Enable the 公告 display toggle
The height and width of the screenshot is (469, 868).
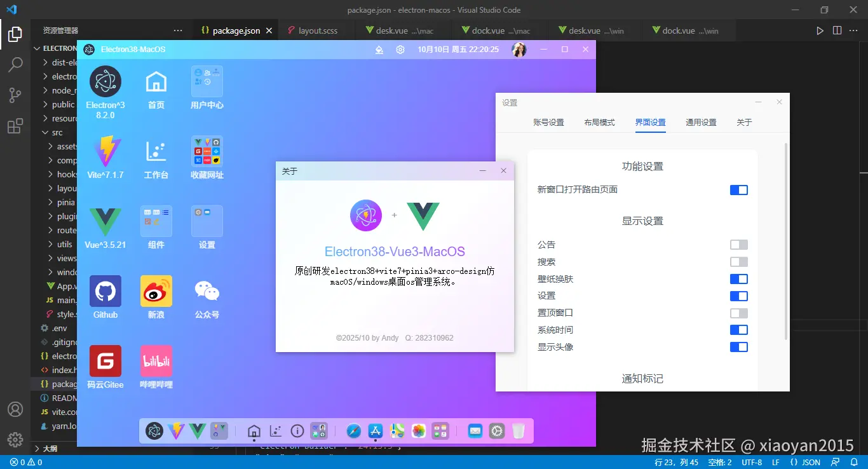(x=739, y=244)
